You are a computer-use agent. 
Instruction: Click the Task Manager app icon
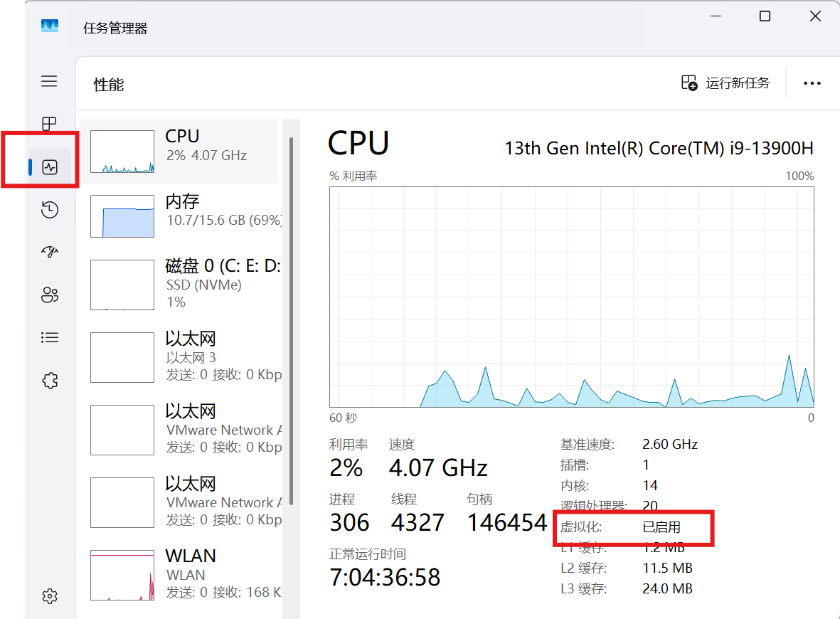49,26
